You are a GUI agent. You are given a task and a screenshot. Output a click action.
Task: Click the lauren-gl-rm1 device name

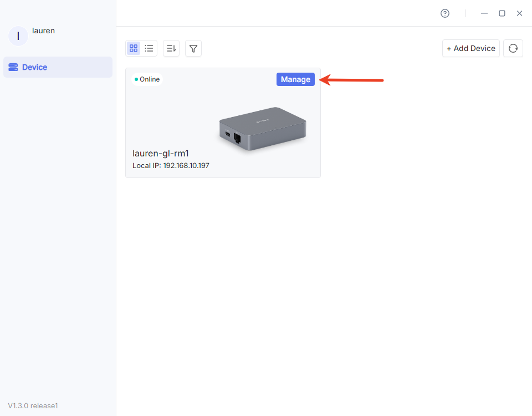click(161, 154)
